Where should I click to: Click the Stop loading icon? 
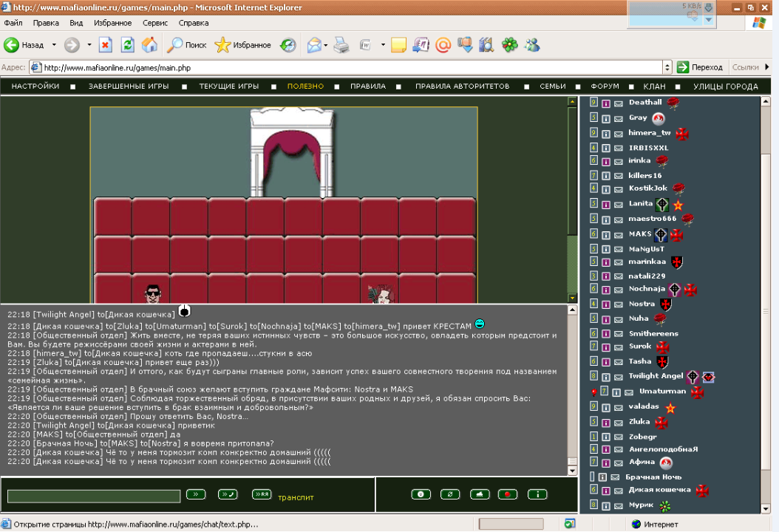pyautogui.click(x=105, y=45)
